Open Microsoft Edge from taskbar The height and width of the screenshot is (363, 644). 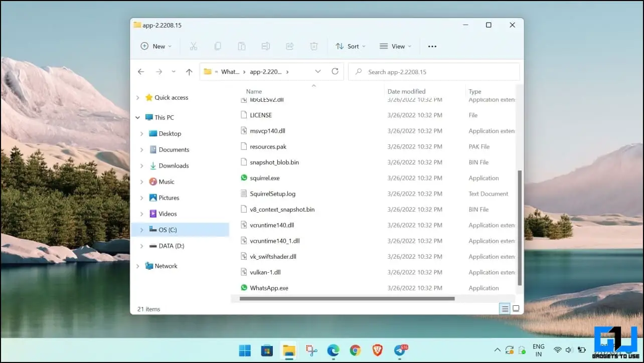pyautogui.click(x=333, y=350)
